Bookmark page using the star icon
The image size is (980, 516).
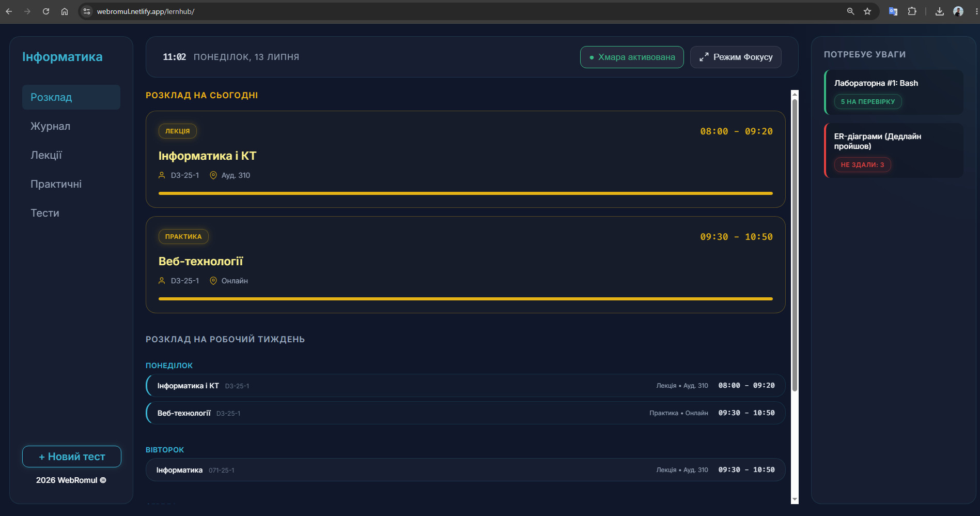coord(867,11)
